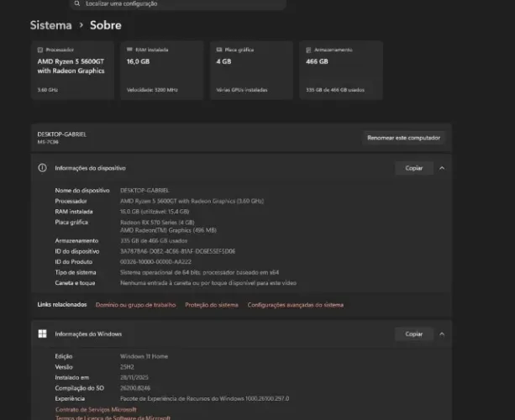The image size is (515, 420).
Task: Go back to Sistema breadcrumb
Action: 51,25
